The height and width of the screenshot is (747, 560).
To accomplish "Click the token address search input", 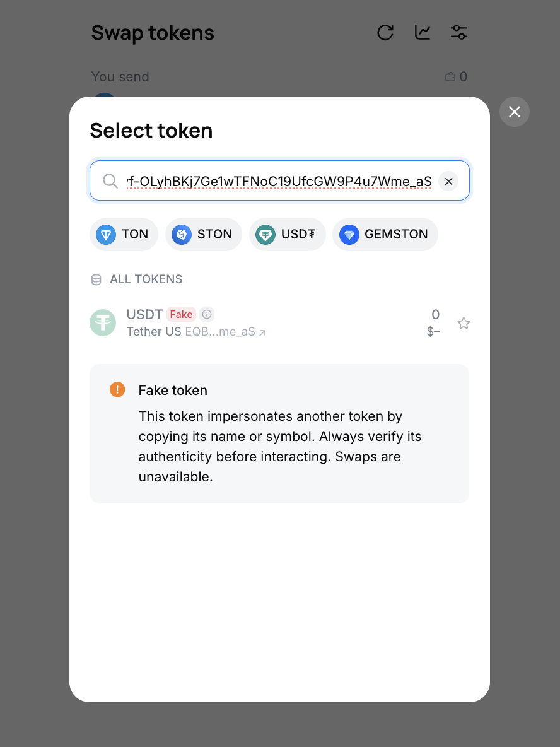I will click(x=279, y=182).
